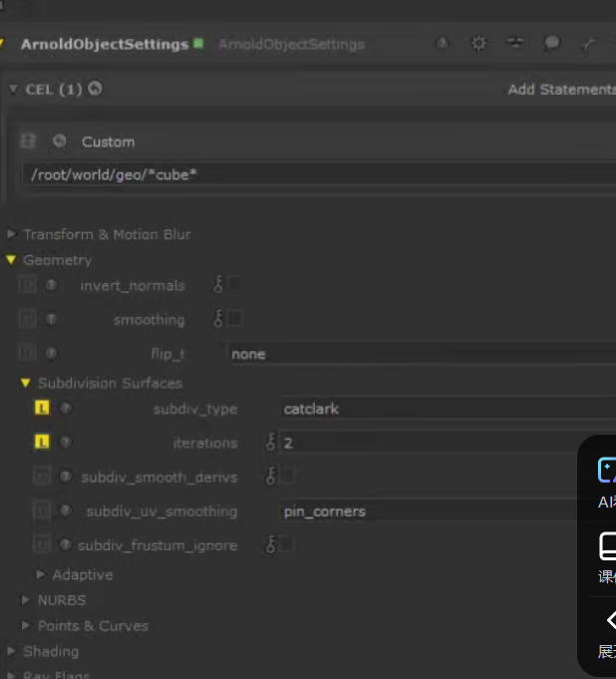616x679 pixels.
Task: Expand the Transform & Motion Blur section
Action: [x=12, y=234]
